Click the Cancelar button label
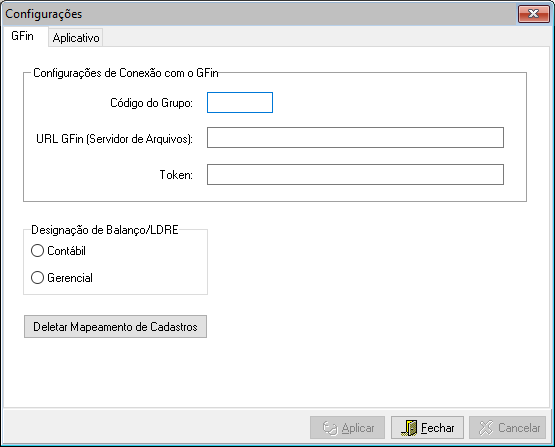Viewport: 555px width, 447px height. pos(519,428)
